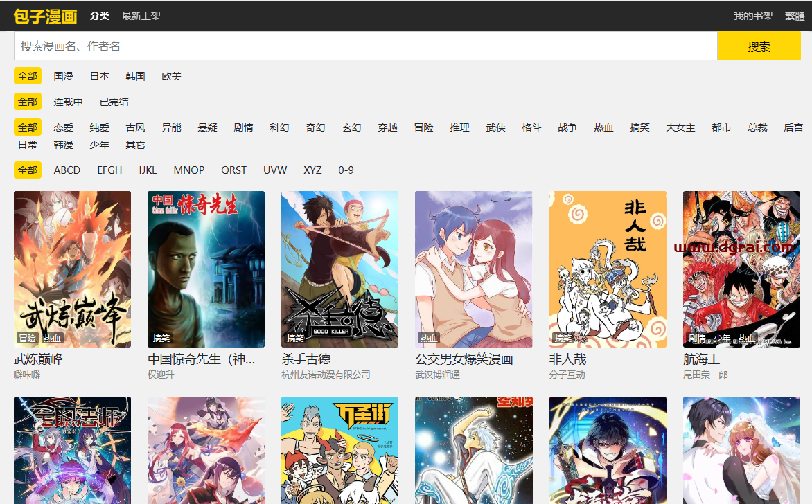Filter titles by UVW letters
812x504 pixels.
click(x=275, y=170)
